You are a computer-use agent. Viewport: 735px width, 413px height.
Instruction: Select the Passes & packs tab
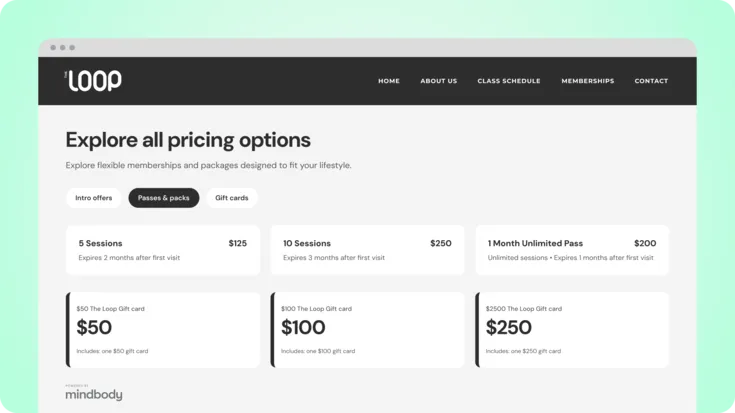click(164, 198)
